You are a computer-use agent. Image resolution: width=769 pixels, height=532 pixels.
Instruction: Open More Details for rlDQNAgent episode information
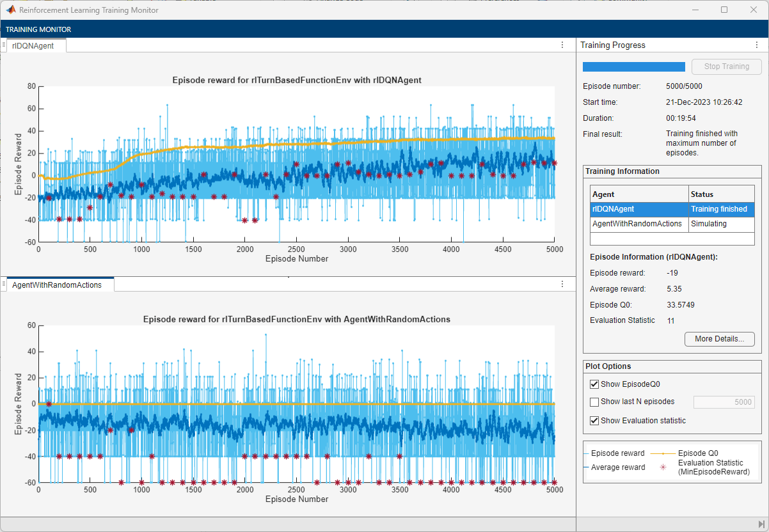click(719, 339)
